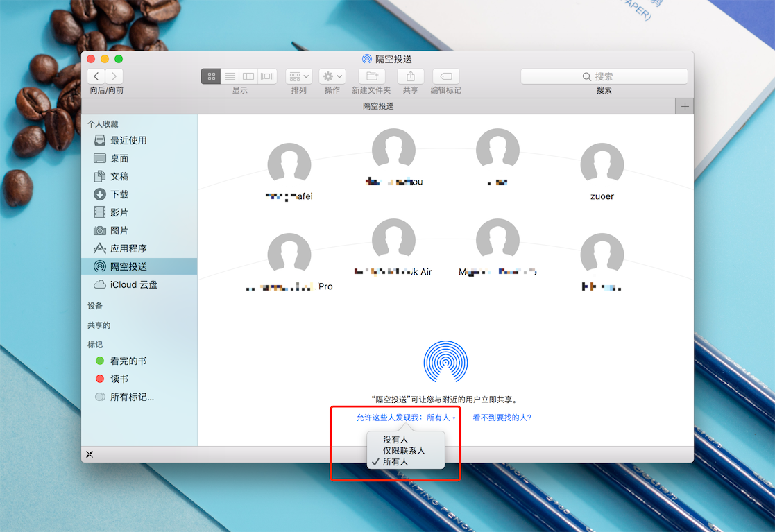Click the 共享 share toolbar icon
Screen dimensions: 775x532
(x=410, y=76)
